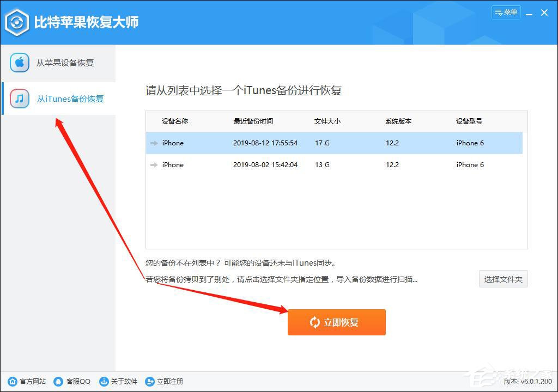
Task: Open the 关于软件 about link
Action: coord(124,382)
